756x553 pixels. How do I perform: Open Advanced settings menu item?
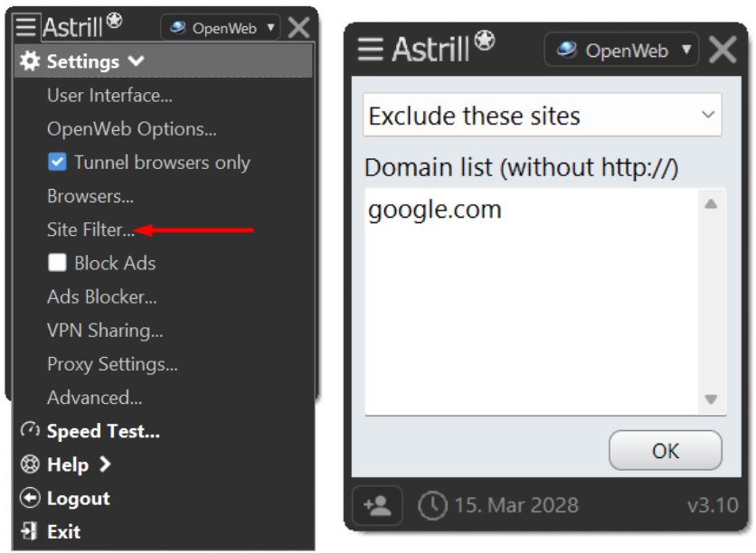94,398
